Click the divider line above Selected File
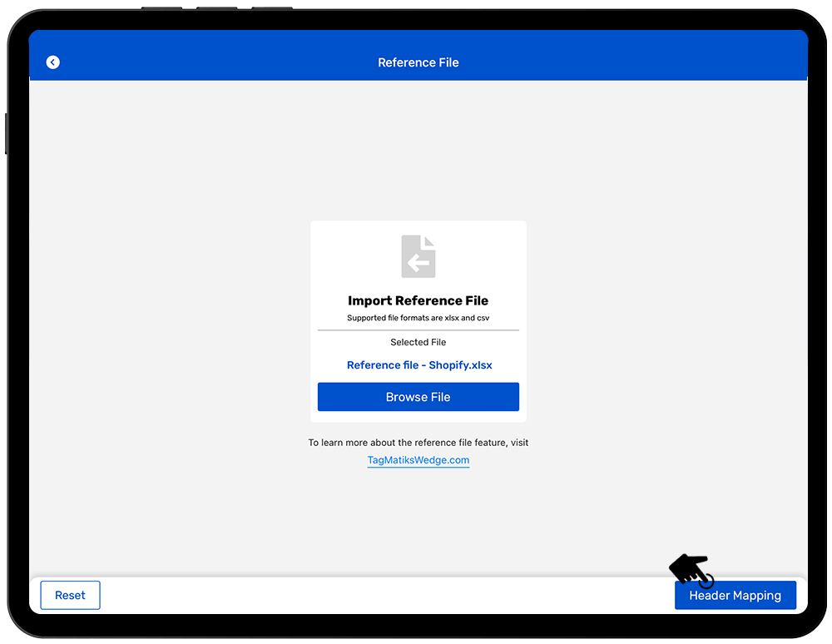This screenshot has height=644, width=832. pos(418,330)
